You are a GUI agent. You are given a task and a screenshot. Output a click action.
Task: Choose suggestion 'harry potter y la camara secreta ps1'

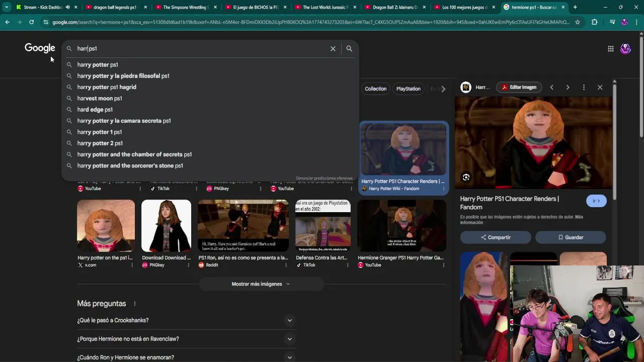210,121
